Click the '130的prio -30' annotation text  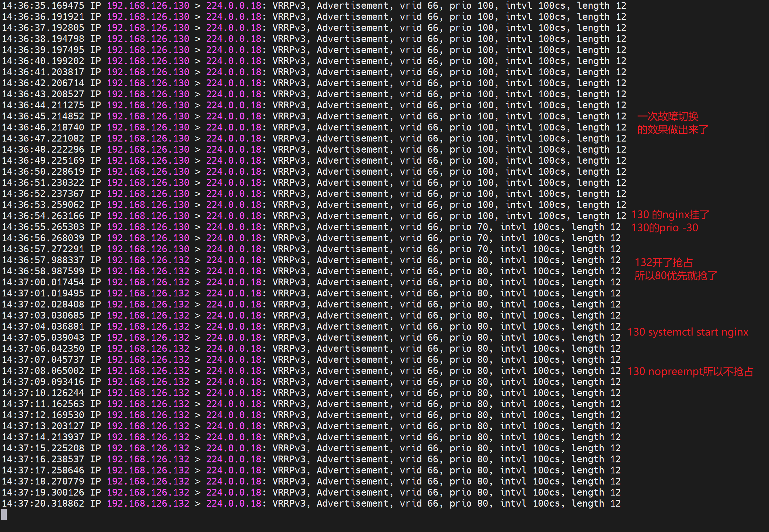coord(665,228)
